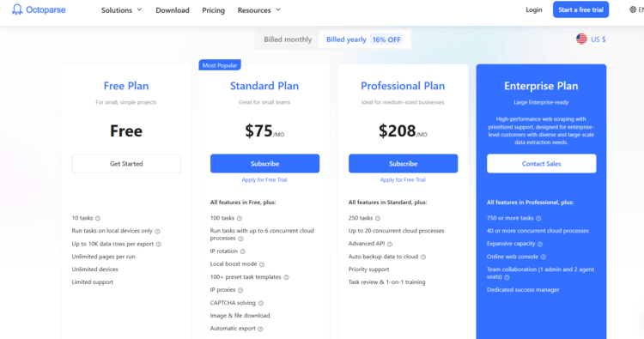Image resolution: width=644 pixels, height=339 pixels.
Task: Click 'Unlimited devices' text
Action: (x=94, y=269)
